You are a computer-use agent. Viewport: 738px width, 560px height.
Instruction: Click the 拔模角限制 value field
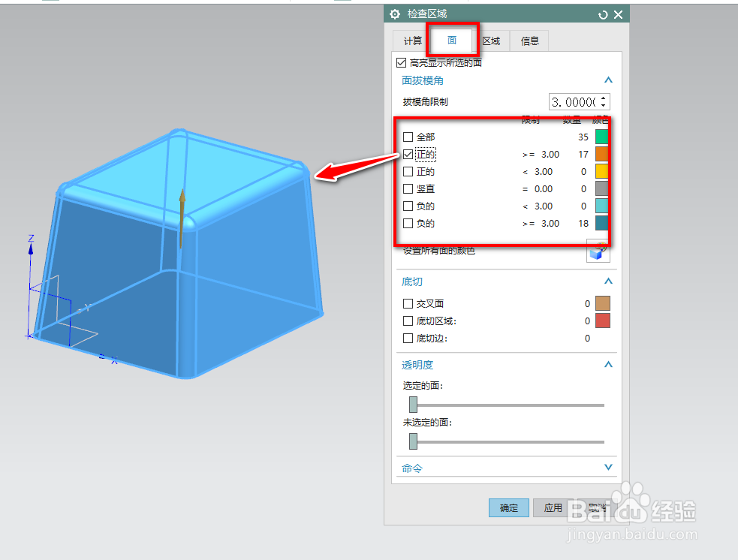[x=574, y=101]
